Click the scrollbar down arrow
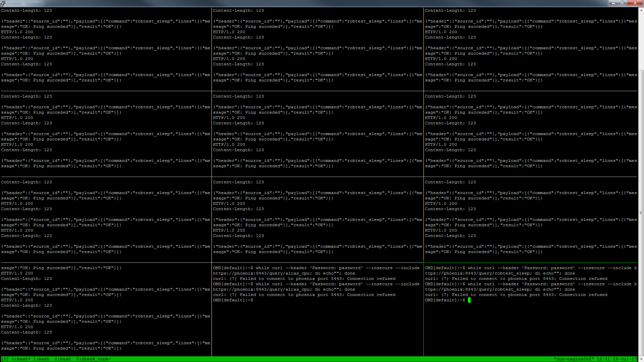The height and width of the screenshot is (362, 644). pyautogui.click(x=641, y=359)
